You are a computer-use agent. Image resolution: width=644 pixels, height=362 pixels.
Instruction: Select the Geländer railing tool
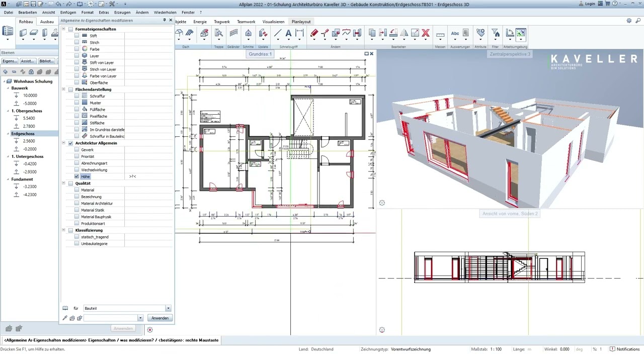(233, 33)
